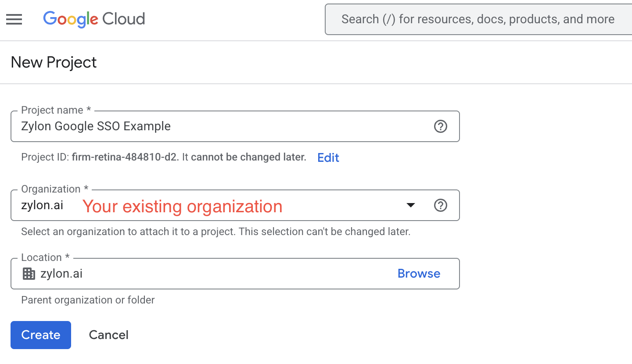The image size is (632, 364).
Task: Focus the search bar for resources and docs
Action: point(478,19)
